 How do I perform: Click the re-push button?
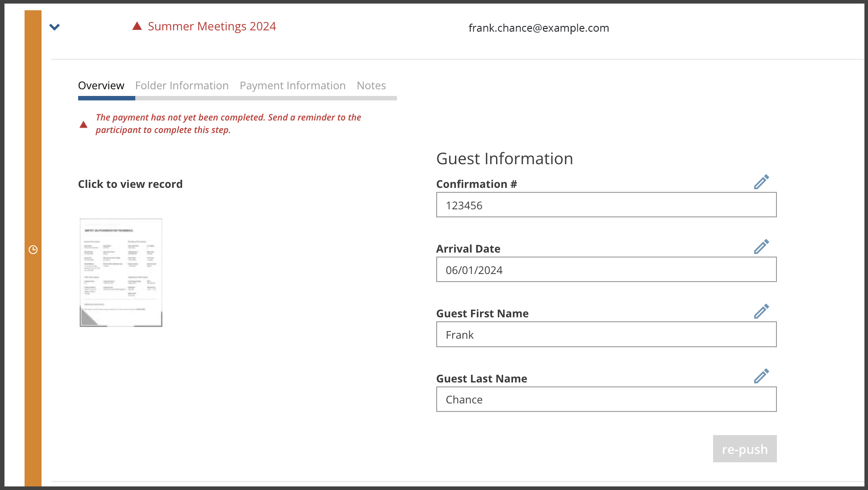(x=745, y=448)
